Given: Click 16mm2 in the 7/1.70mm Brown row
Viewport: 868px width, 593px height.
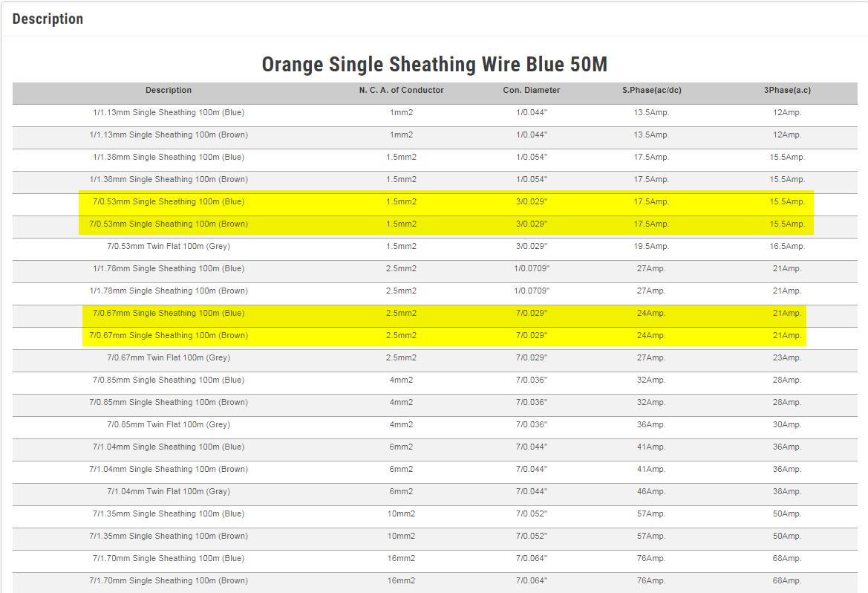Looking at the screenshot, I should coord(402,580).
